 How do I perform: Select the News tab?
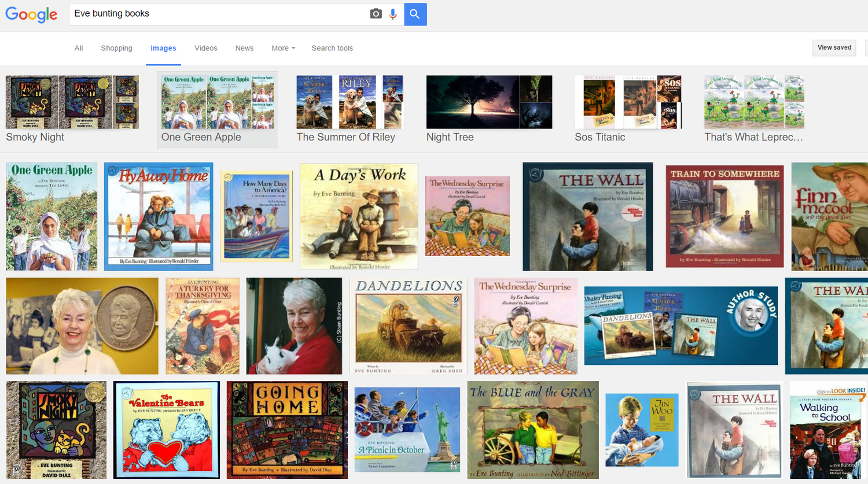tap(244, 49)
